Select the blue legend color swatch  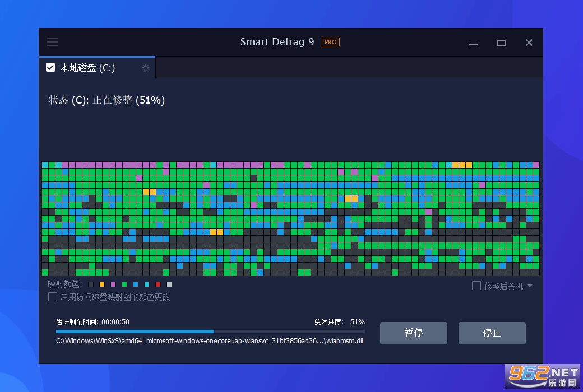(x=136, y=284)
